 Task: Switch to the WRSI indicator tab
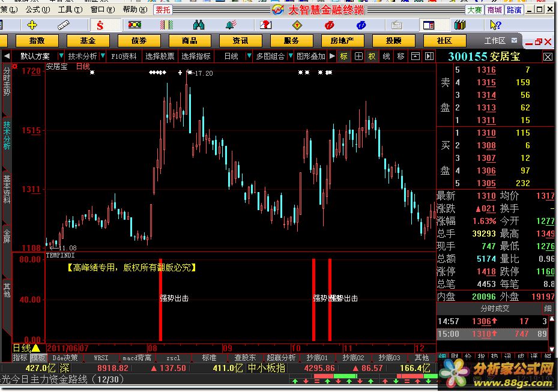101,357
